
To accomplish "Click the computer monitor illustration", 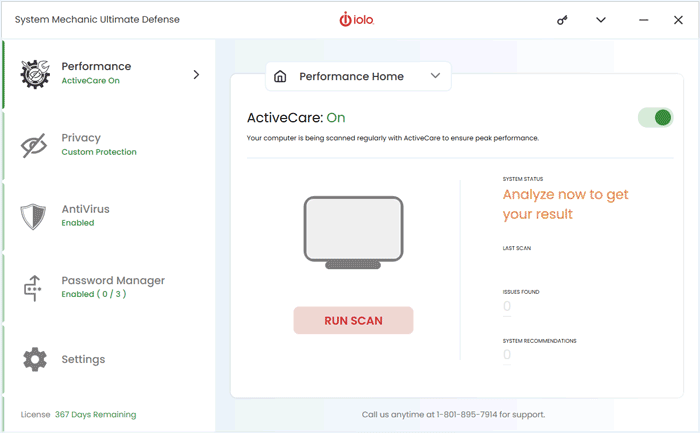I will (x=353, y=233).
